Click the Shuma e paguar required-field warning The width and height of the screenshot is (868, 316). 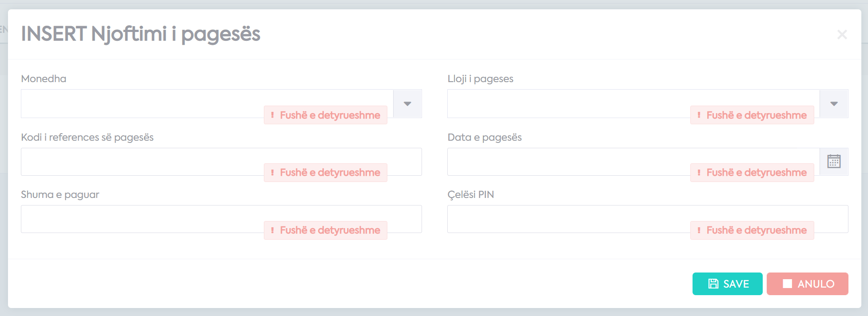click(x=325, y=230)
